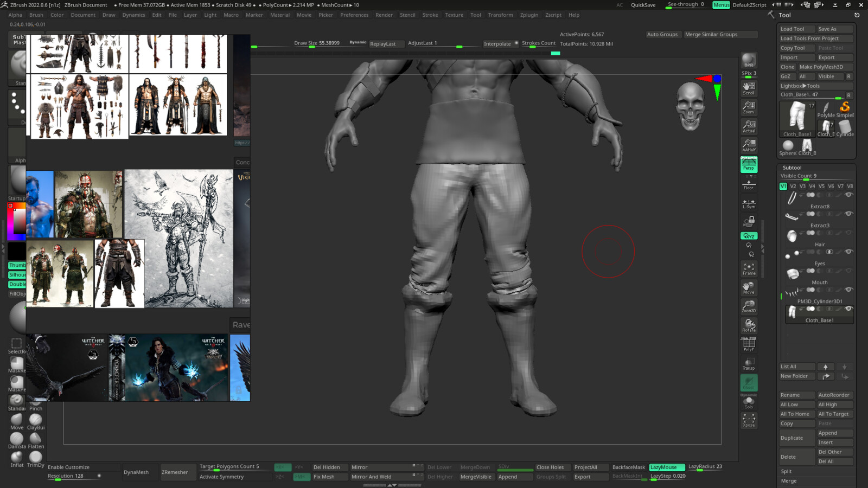Toggle Cloth_Base1 subtool visibility eye

[849, 309]
